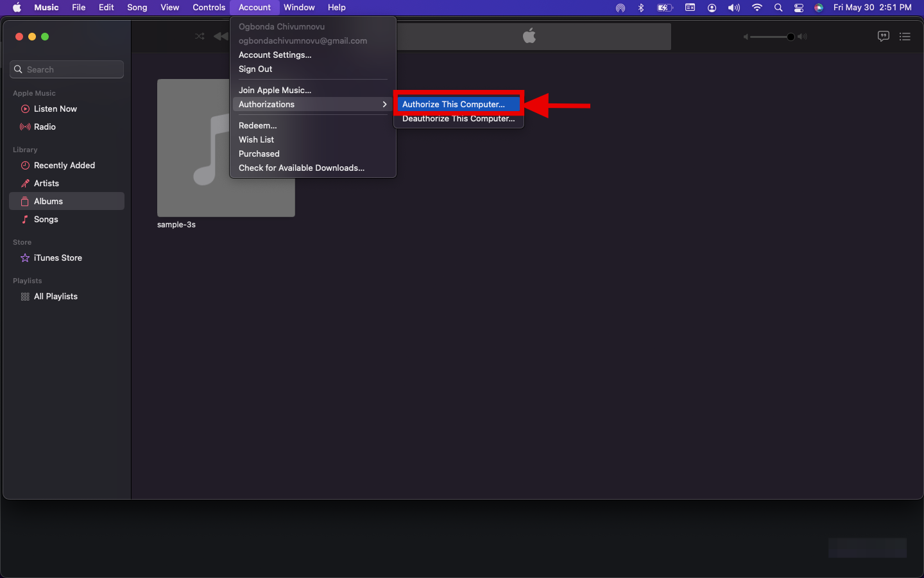
Task: Click the previous track rewind button
Action: (221, 37)
